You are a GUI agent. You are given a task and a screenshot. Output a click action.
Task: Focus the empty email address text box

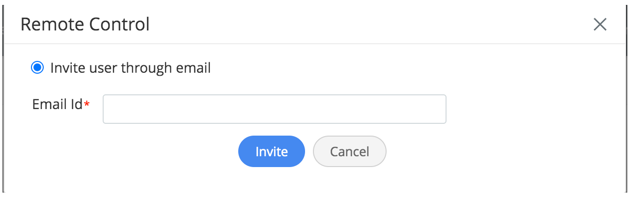tap(274, 109)
